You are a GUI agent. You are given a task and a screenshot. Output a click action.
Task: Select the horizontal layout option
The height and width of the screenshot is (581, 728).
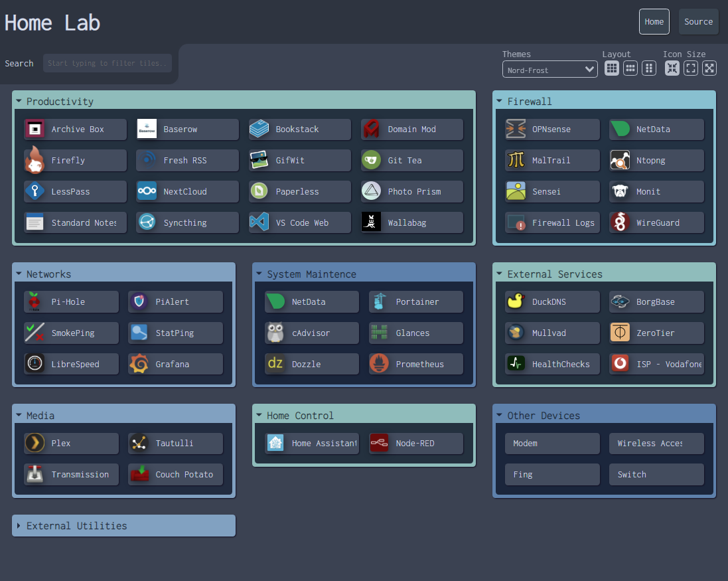(x=630, y=69)
